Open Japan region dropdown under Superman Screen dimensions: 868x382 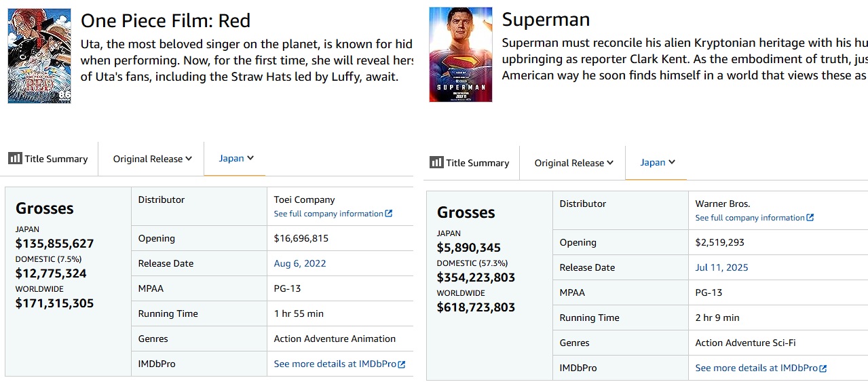point(657,162)
